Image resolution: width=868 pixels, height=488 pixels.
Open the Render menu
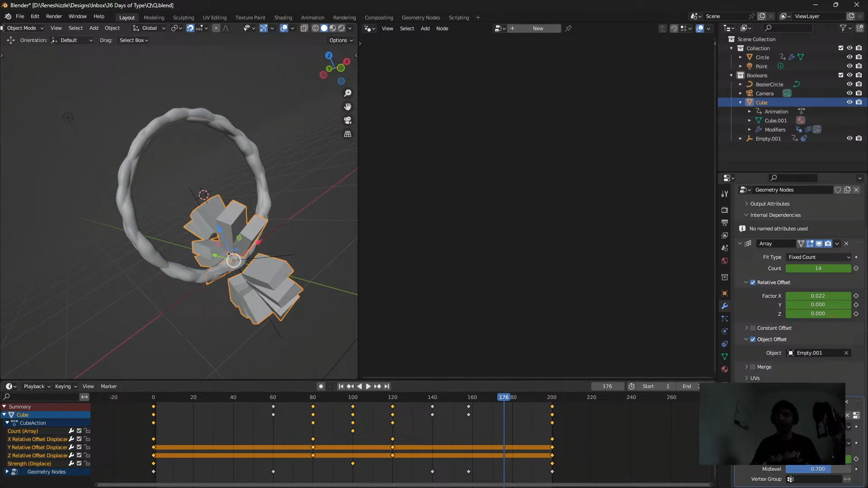pos(54,16)
